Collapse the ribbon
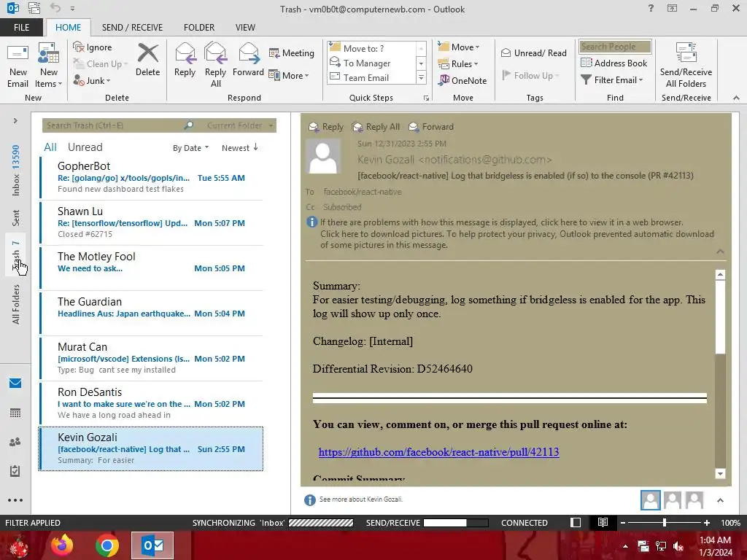 pyautogui.click(x=736, y=98)
